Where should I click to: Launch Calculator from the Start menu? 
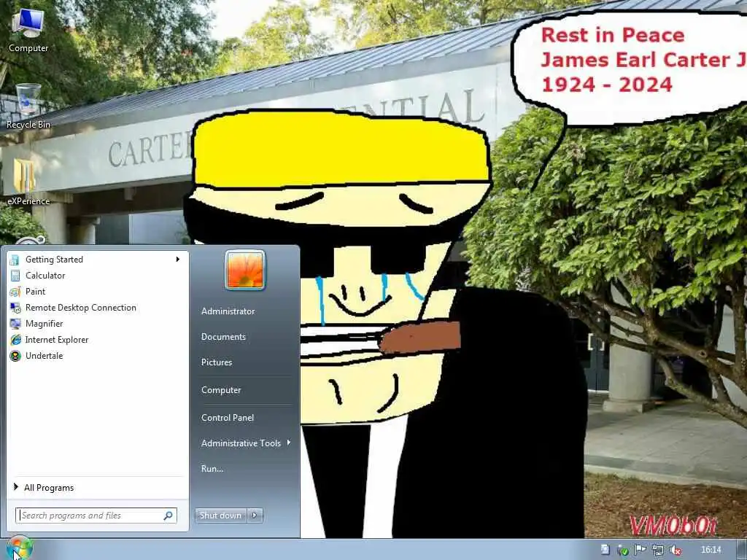click(x=97, y=275)
